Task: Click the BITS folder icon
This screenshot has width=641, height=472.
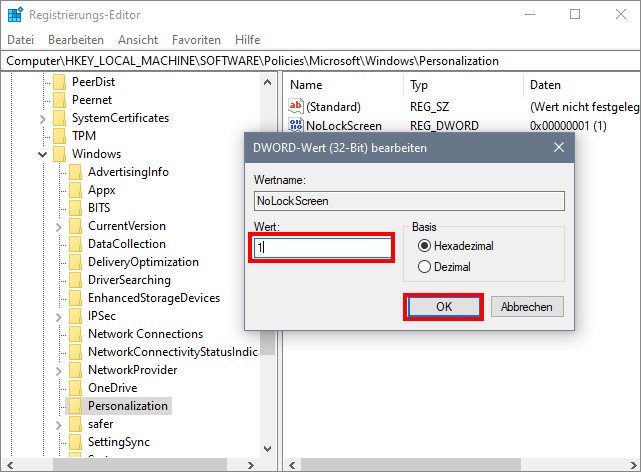Action: point(76,208)
